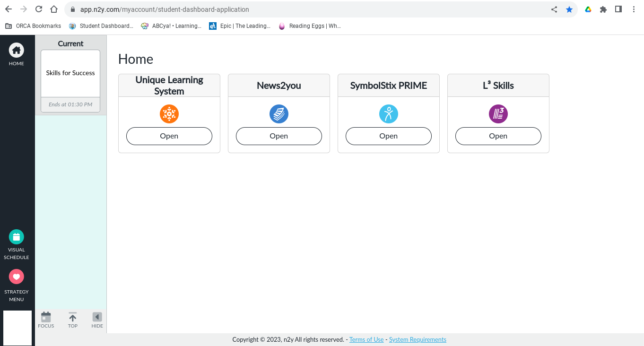
Task: Open the ABCya! Learning bookmark
Action: point(171,26)
